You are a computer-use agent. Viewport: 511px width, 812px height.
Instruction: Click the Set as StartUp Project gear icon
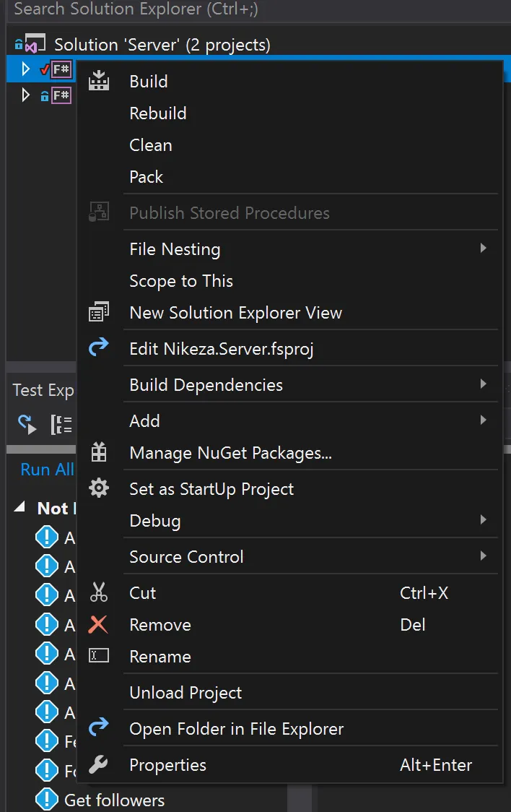(99, 489)
